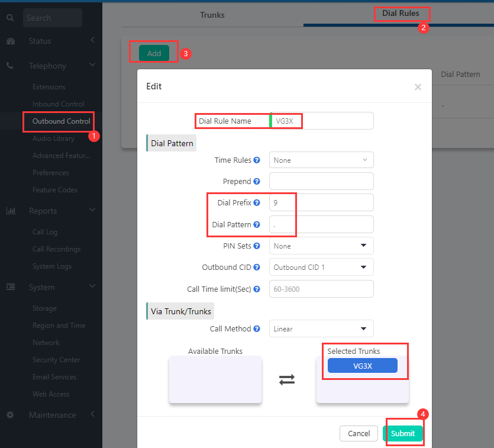Open help for Call Method
Image resolution: width=494 pixels, height=448 pixels.
pos(257,328)
